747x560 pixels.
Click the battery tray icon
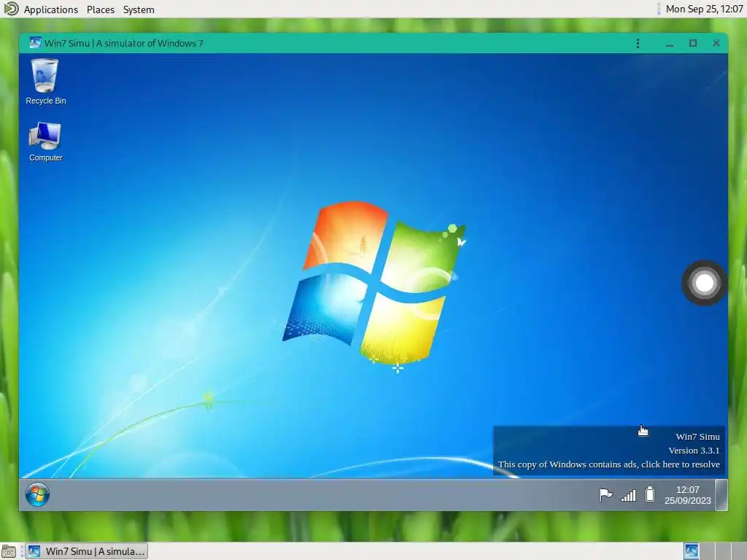[650, 494]
